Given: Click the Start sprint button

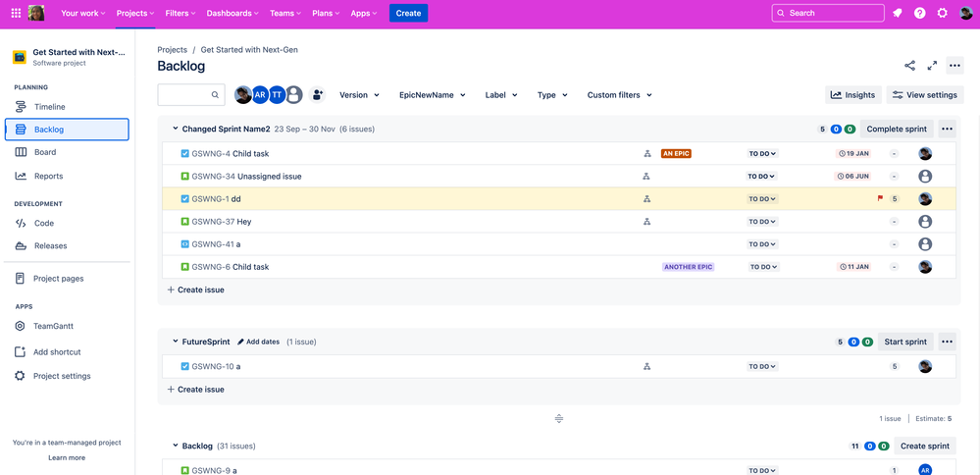Looking at the screenshot, I should point(905,342).
